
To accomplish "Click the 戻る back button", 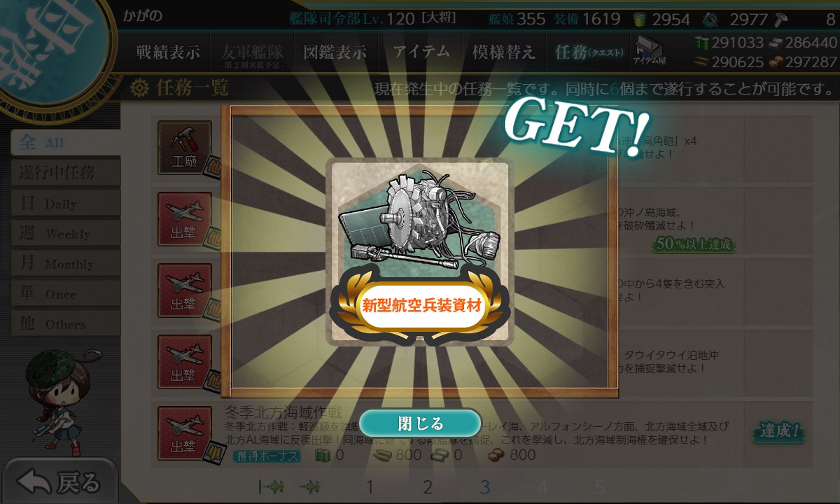I will point(59,482).
